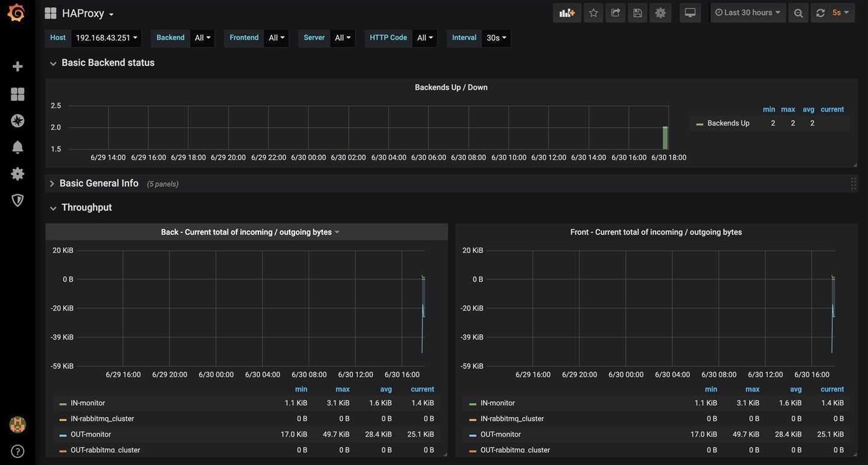868x465 pixels.
Task: Open Alerting bell in sidebar
Action: tap(18, 147)
